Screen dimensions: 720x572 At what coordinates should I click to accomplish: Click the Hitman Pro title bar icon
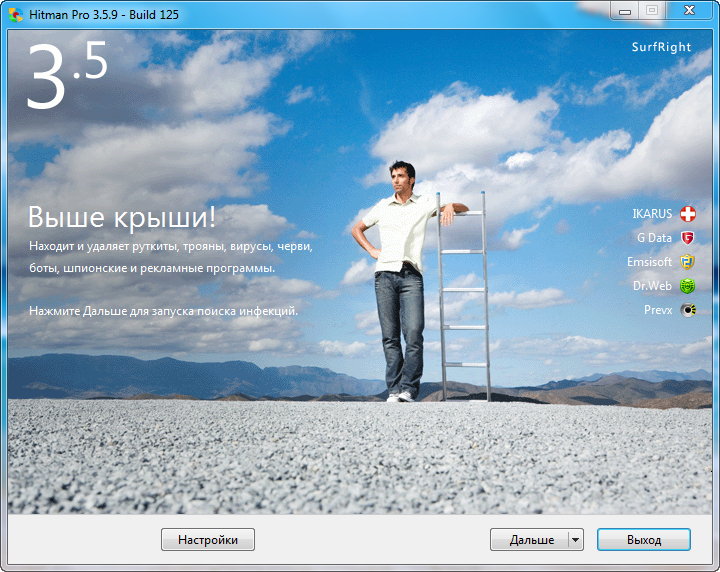pos(16,15)
